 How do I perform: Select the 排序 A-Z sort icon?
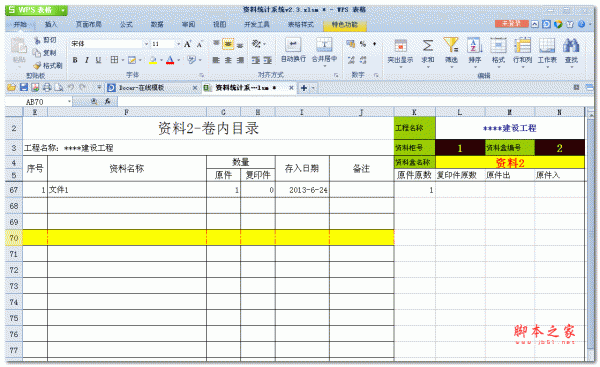474,46
